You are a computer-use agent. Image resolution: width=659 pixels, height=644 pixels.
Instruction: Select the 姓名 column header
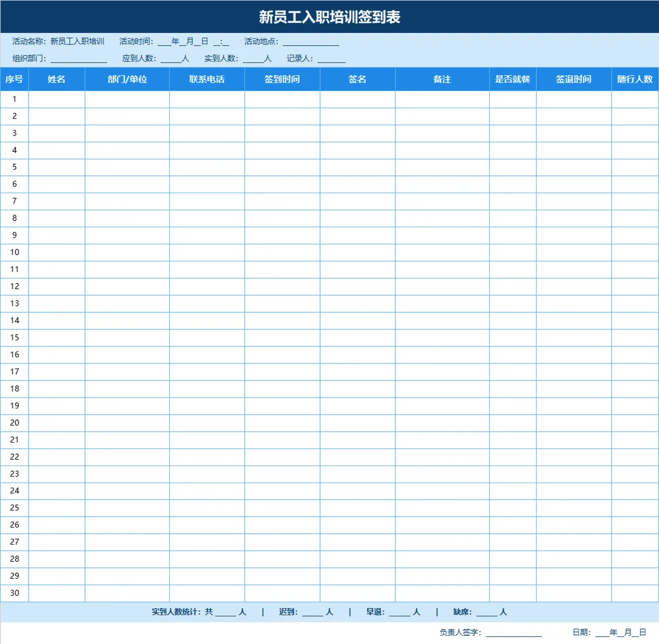coord(57,79)
